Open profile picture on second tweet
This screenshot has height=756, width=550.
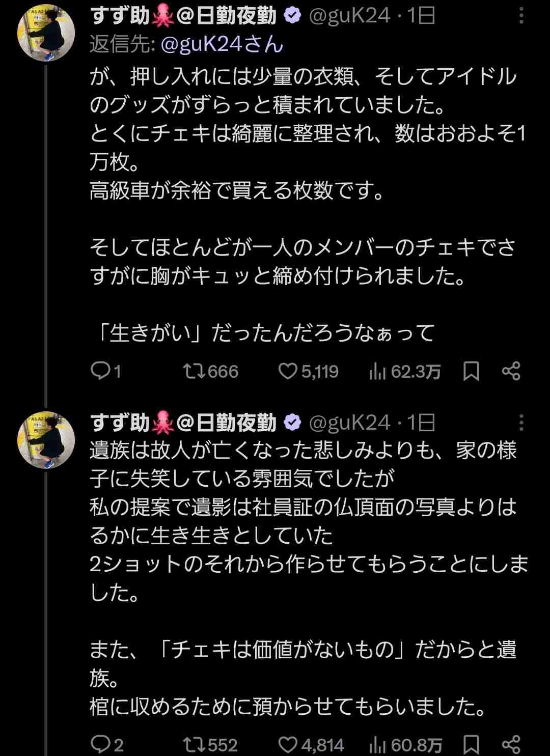[x=46, y=439]
